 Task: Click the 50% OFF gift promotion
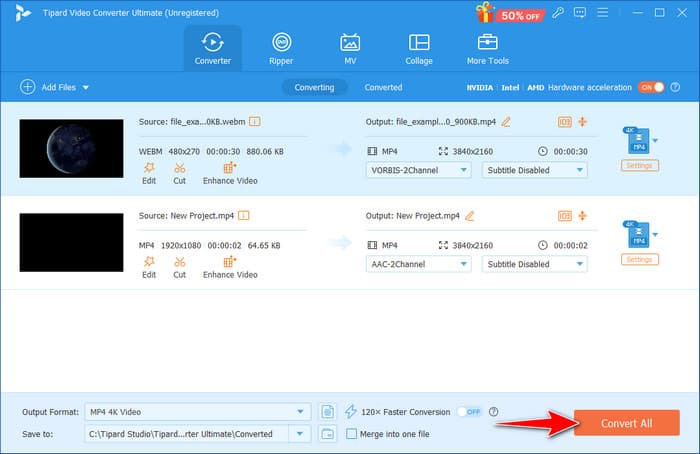click(x=510, y=13)
